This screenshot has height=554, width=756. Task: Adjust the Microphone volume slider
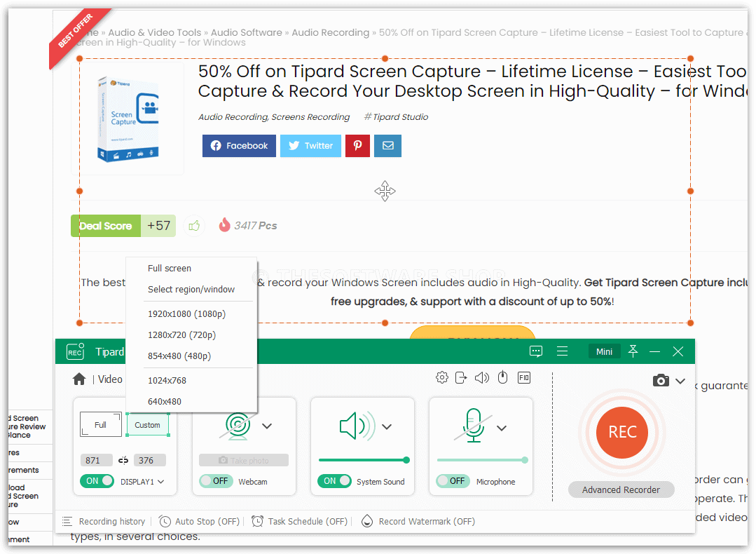(x=482, y=460)
